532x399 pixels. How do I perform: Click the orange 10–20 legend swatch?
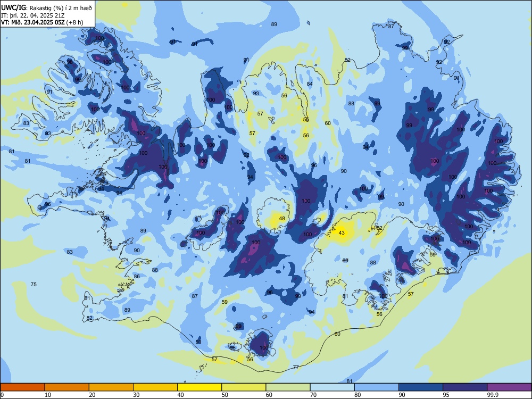[x=67, y=387]
